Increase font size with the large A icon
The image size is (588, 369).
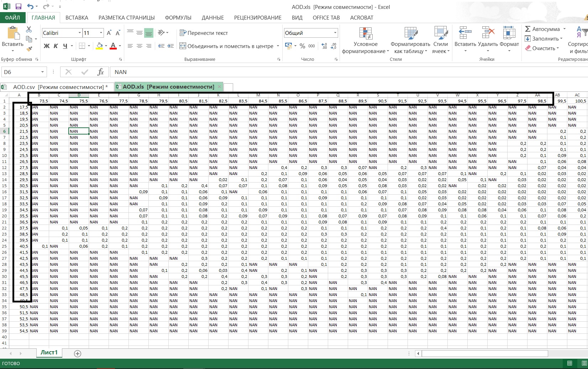pyautogui.click(x=109, y=33)
